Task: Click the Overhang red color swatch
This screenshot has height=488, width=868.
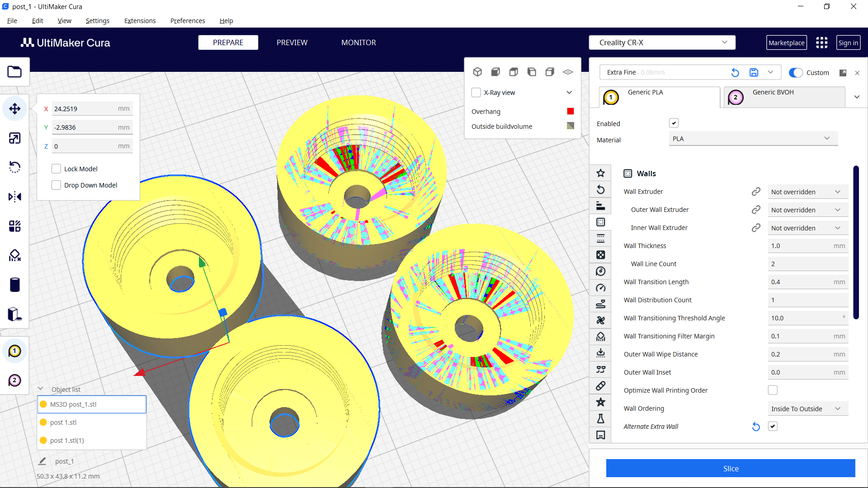Action: pyautogui.click(x=571, y=111)
